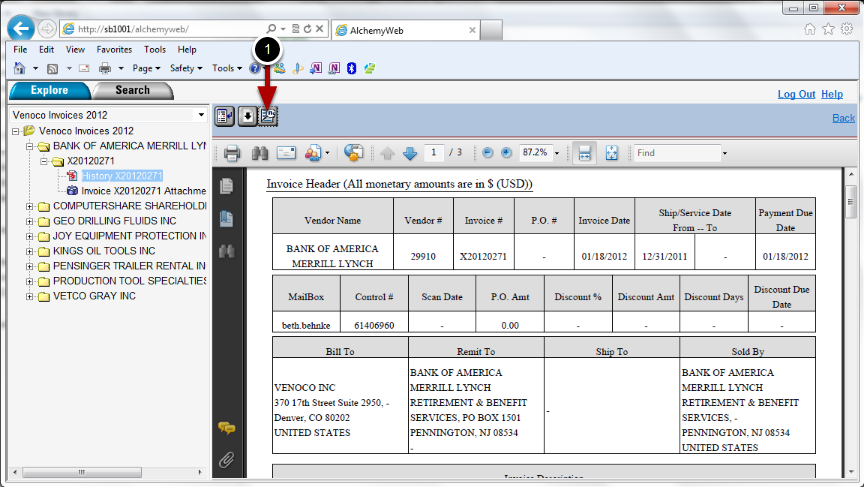Select Invoice X20120271 Attachment tree item
The height and width of the screenshot is (487, 864).
click(x=143, y=191)
